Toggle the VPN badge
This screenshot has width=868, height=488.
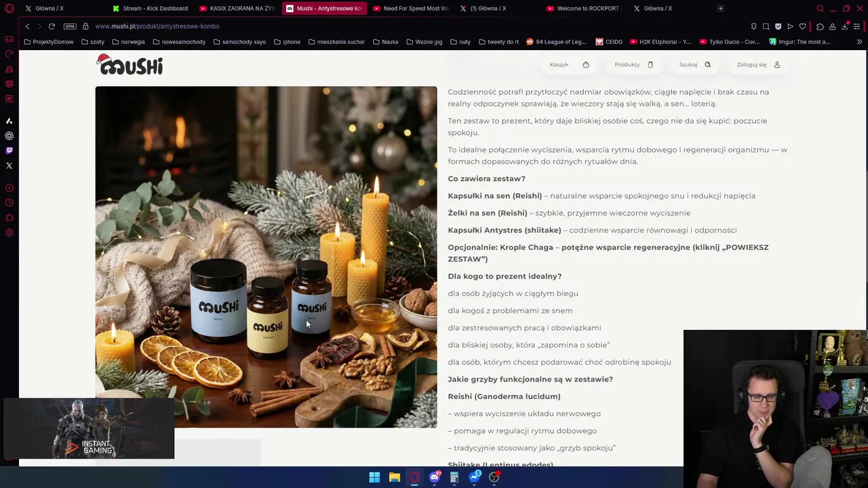click(70, 26)
